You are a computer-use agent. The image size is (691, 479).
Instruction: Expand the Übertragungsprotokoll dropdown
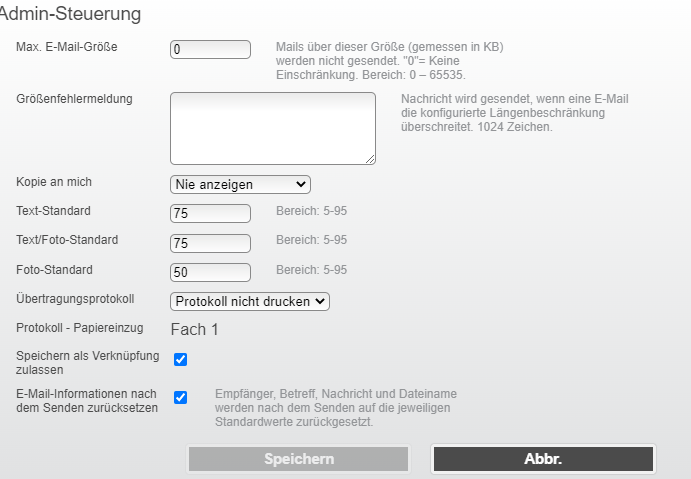pos(250,301)
